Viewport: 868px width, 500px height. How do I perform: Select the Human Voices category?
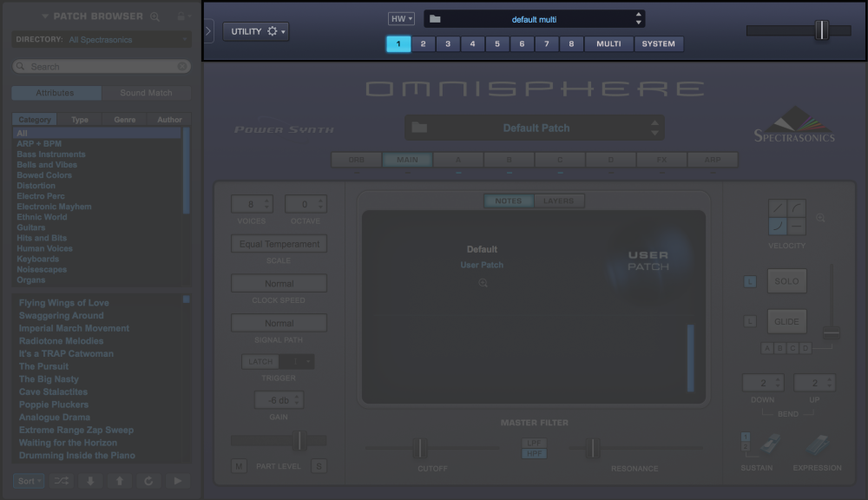(x=44, y=248)
